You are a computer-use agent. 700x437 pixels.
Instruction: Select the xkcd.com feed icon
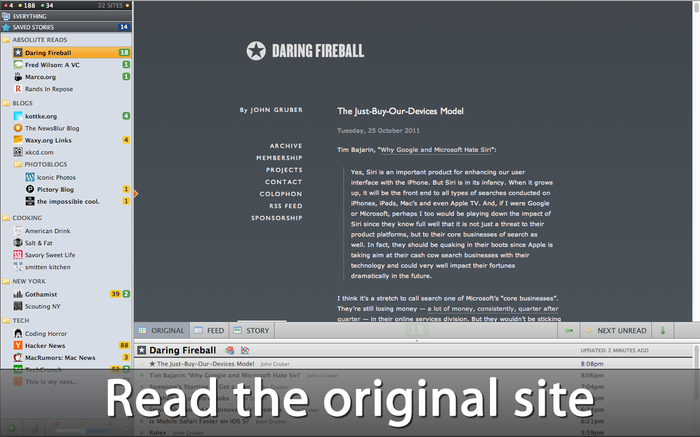[x=18, y=153]
